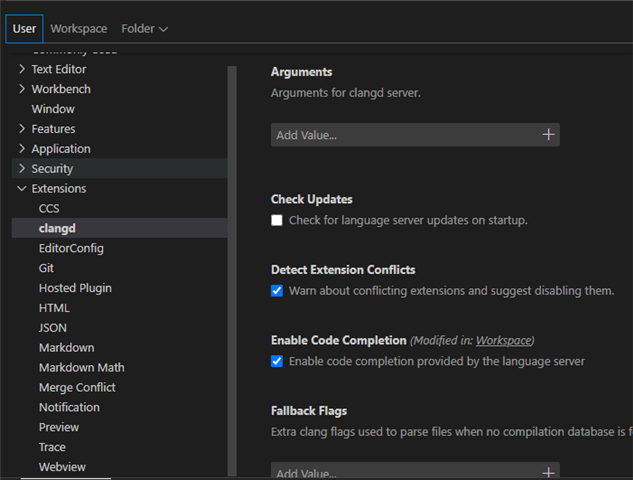Click the Enable Code Completion title
The height and width of the screenshot is (480, 633).
tap(339, 340)
